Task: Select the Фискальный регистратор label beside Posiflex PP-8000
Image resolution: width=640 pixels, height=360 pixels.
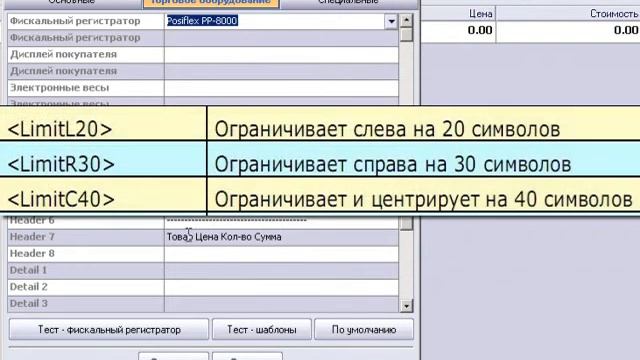Action: click(x=75, y=21)
